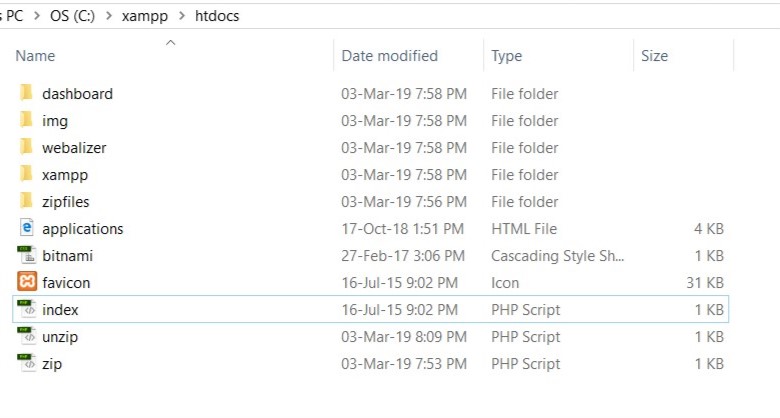Screen dimensions: 780x418
Task: Click the index PHP script icon
Action: pos(26,309)
